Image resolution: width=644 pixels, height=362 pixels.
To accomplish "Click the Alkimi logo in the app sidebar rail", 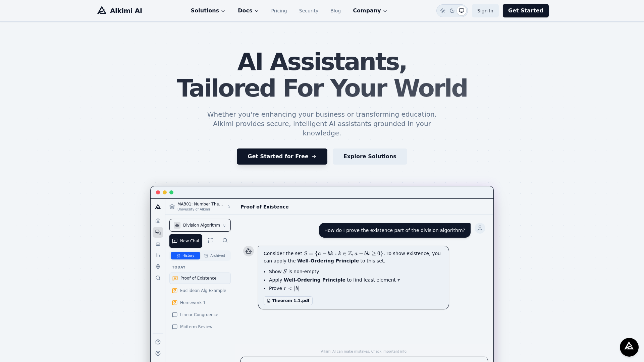I will pos(158,207).
